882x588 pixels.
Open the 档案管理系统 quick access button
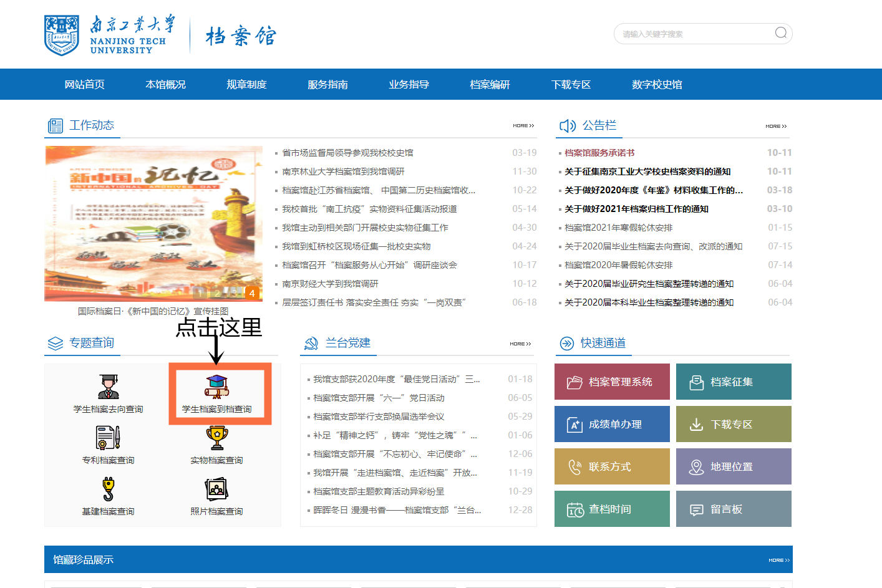pyautogui.click(x=612, y=382)
